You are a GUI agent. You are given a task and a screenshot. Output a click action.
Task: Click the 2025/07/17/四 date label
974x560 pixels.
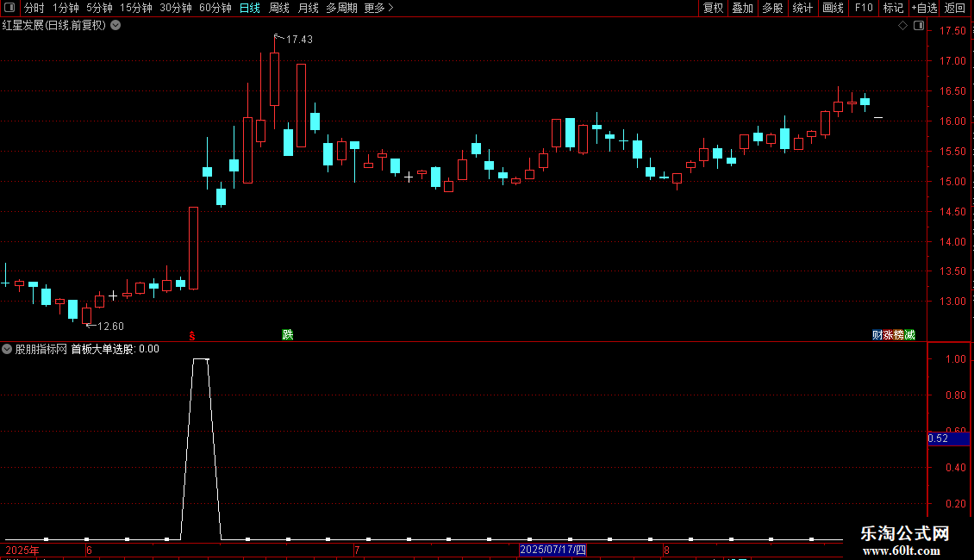553,550
